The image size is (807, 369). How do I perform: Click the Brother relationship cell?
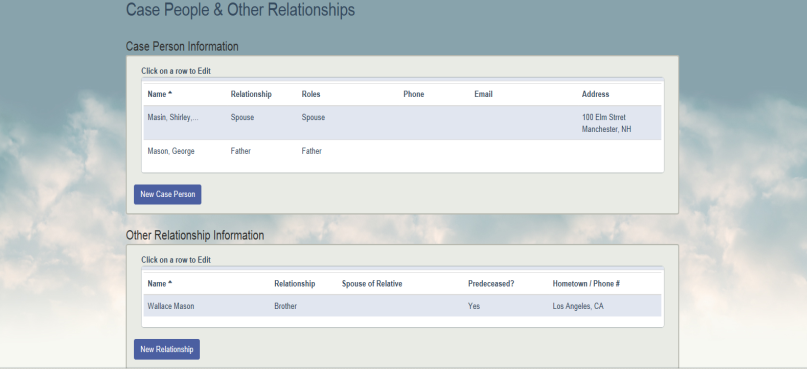[285, 306]
